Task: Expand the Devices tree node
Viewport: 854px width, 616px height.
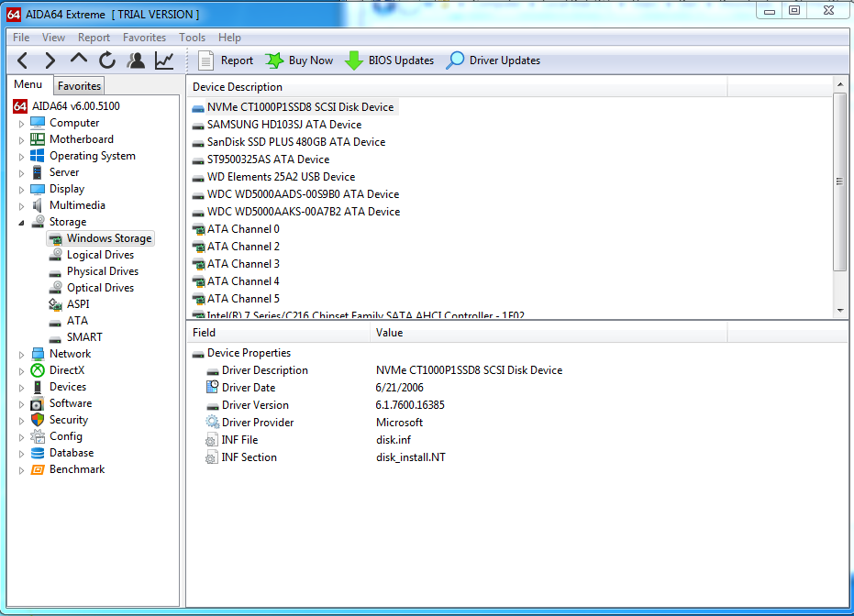Action: pyautogui.click(x=21, y=388)
